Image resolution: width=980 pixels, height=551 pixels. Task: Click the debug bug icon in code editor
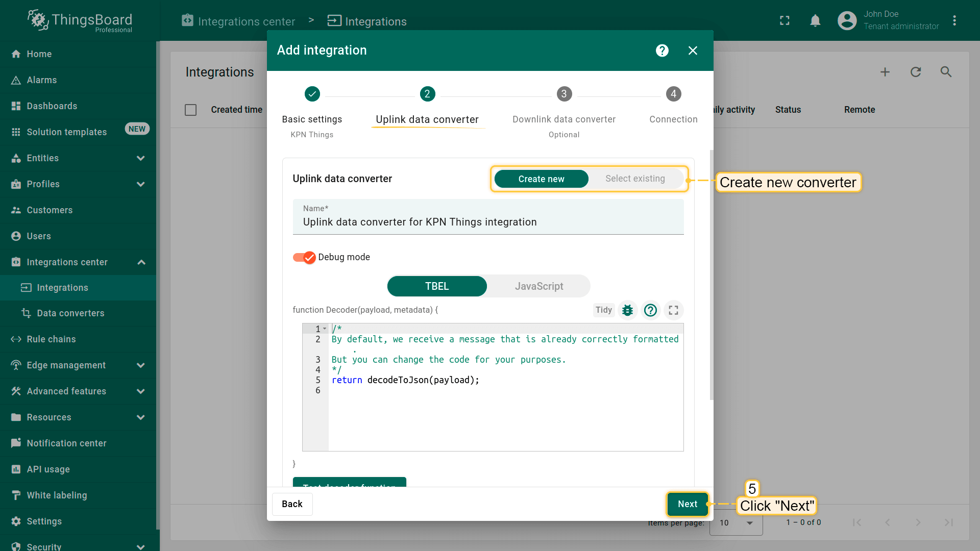(627, 310)
